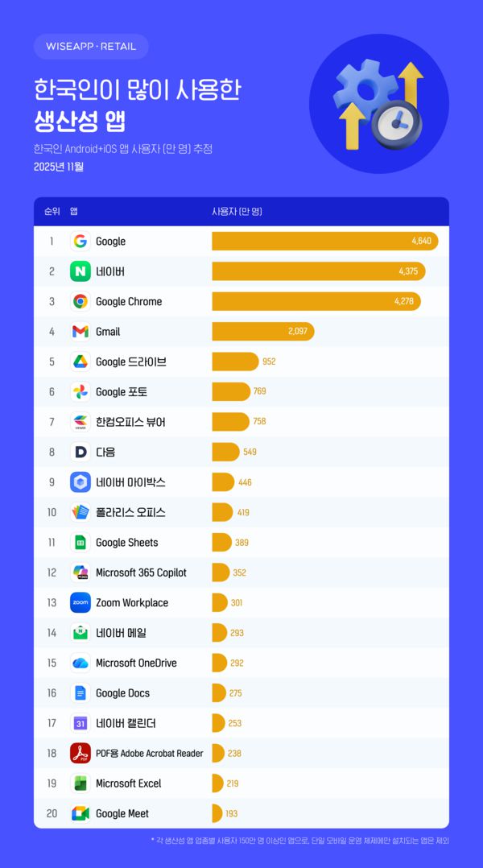Click the Google Chrome icon
Viewport: 483px width, 868px height.
(x=80, y=302)
